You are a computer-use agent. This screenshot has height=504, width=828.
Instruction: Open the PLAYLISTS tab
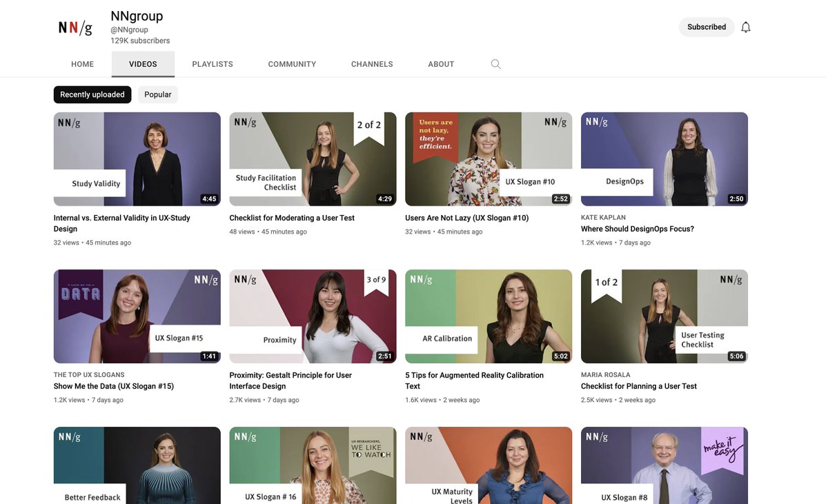(x=213, y=63)
